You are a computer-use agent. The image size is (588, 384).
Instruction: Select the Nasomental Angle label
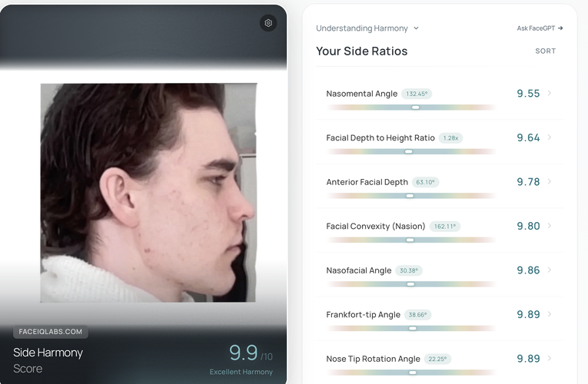point(361,94)
